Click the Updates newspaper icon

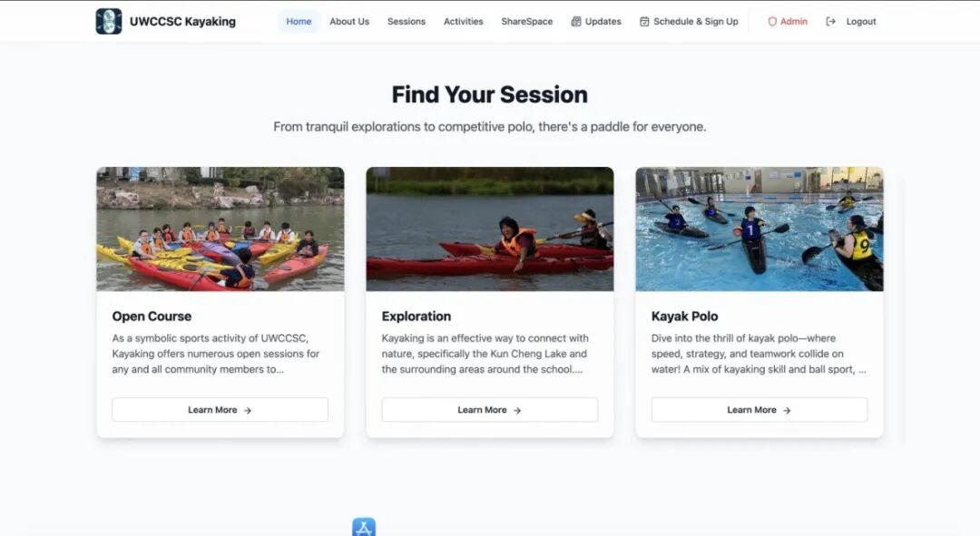(x=575, y=21)
